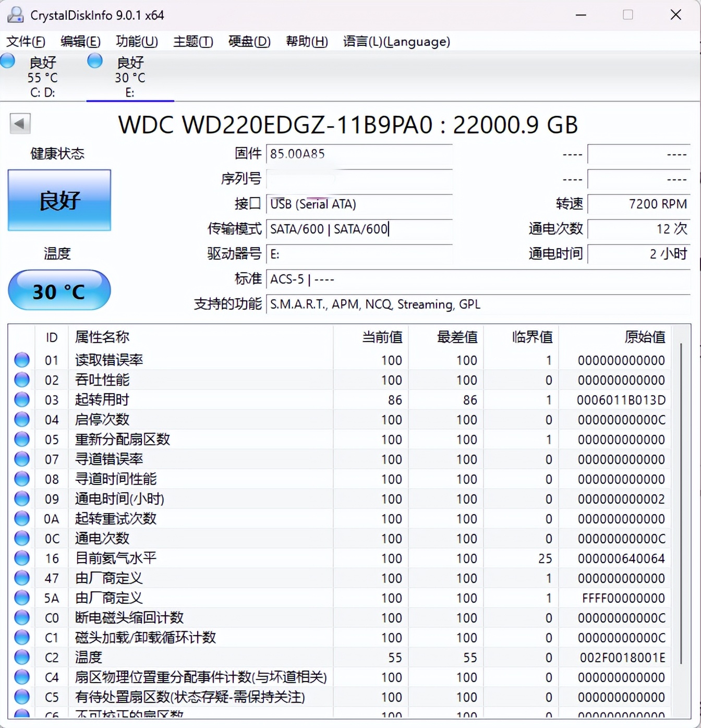Click the blue dot beside attribute C2 温度
The image size is (701, 728).
click(x=21, y=657)
